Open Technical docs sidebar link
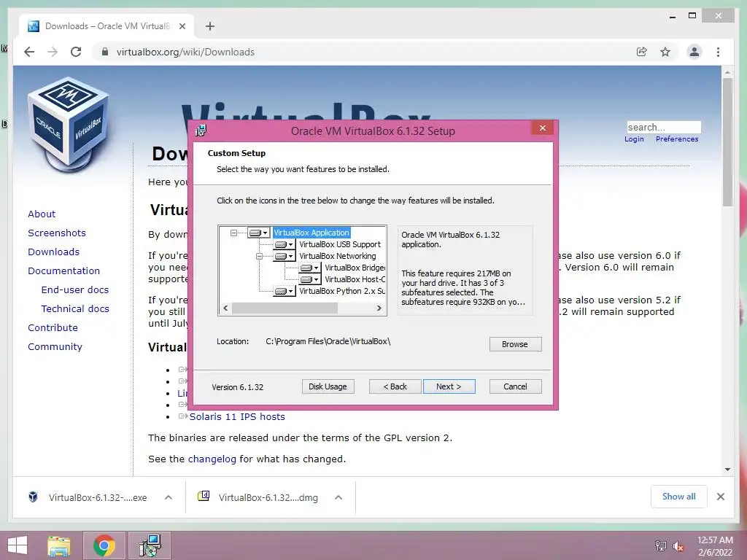 click(75, 309)
